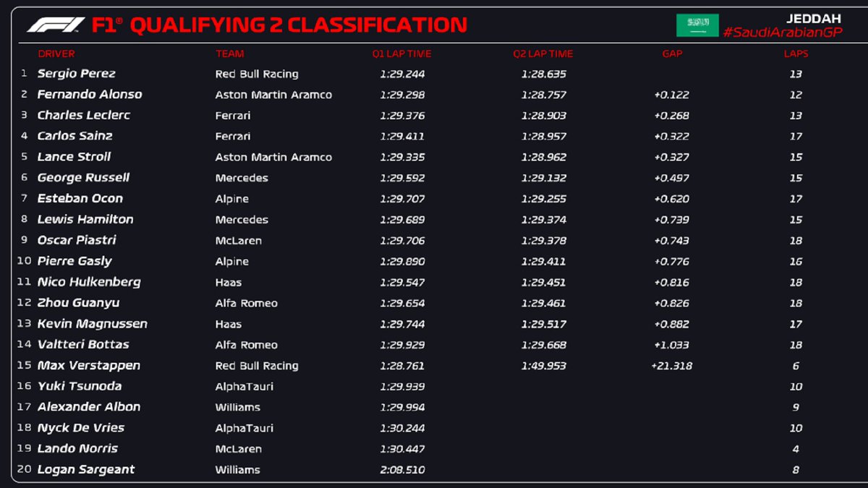Viewport: 868px width, 488px height.
Task: Click the Q2 LAP TIME header
Action: (543, 53)
